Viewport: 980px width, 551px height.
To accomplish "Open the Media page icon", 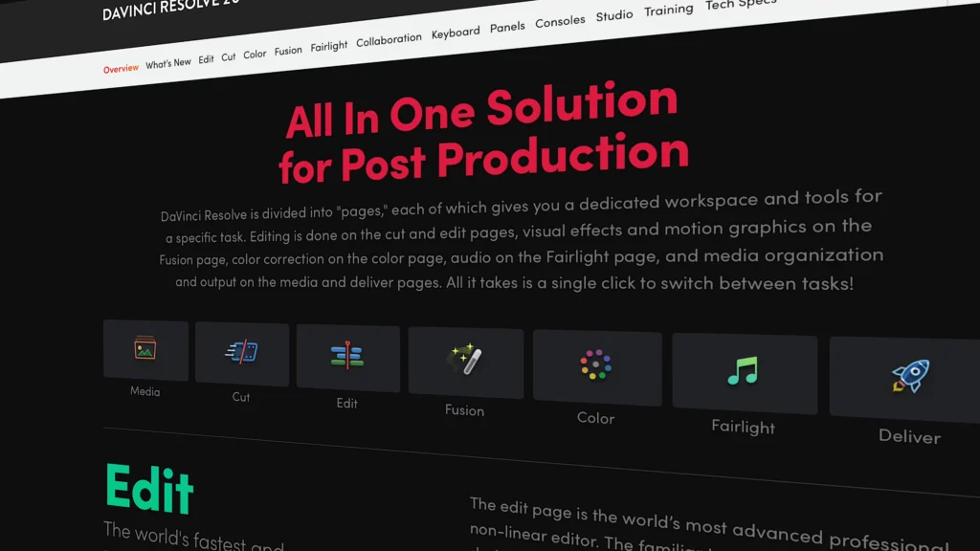I will tap(145, 349).
